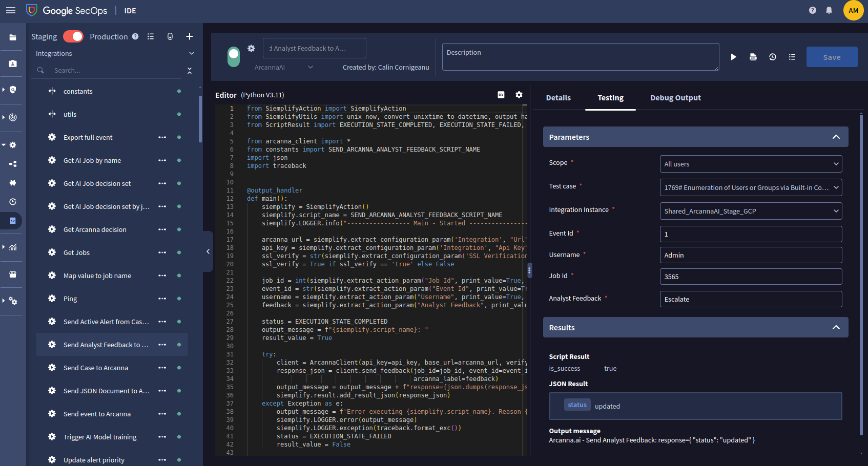Open the badge icon in left sidebar

(x=13, y=63)
